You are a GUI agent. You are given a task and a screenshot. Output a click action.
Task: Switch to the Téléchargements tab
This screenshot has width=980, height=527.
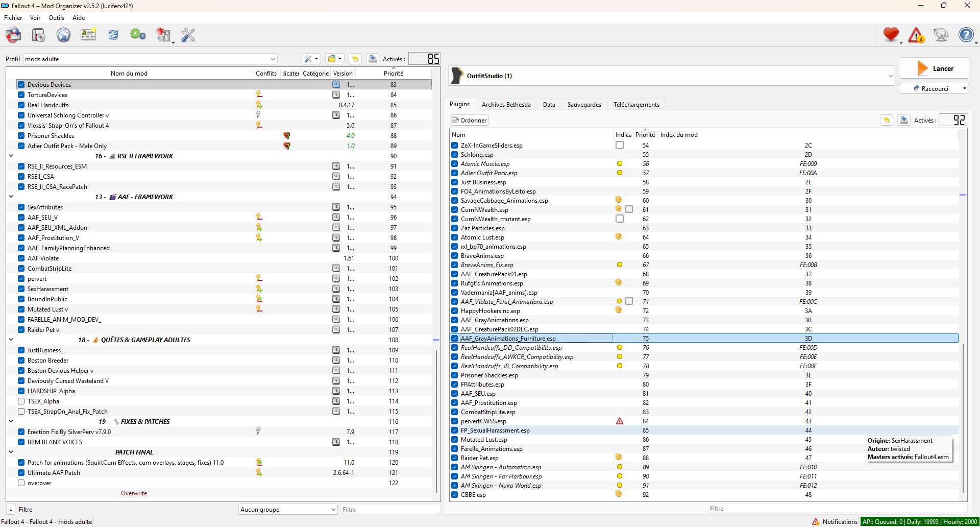pos(636,105)
